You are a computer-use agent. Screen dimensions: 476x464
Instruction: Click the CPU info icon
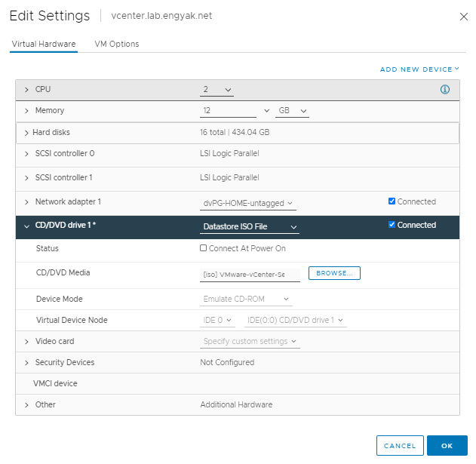point(445,90)
